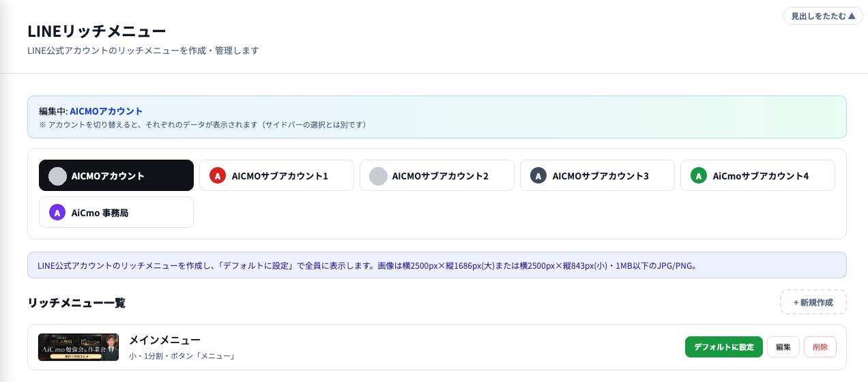This screenshot has width=868, height=382.
Task: Select the AICMOアカウント account tab
Action: [x=116, y=175]
